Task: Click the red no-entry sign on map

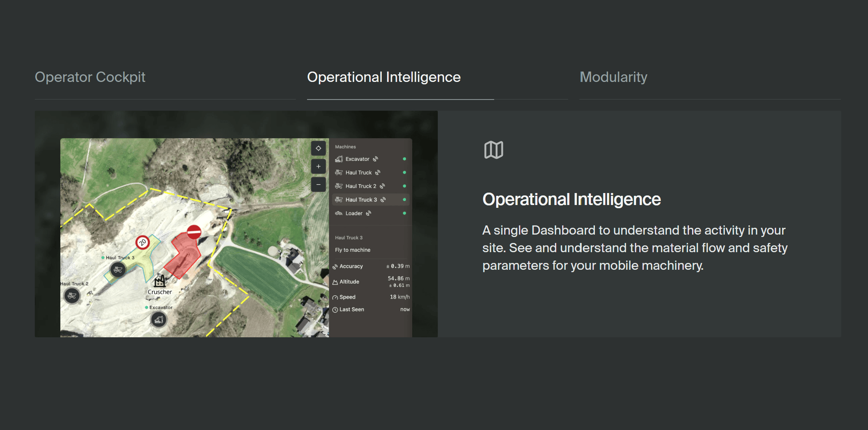Action: point(194,232)
